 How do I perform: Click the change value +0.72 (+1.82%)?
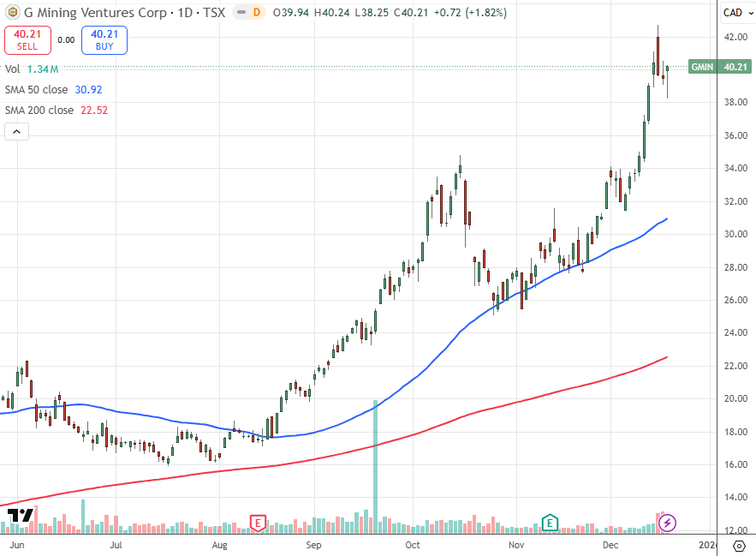pyautogui.click(x=471, y=13)
